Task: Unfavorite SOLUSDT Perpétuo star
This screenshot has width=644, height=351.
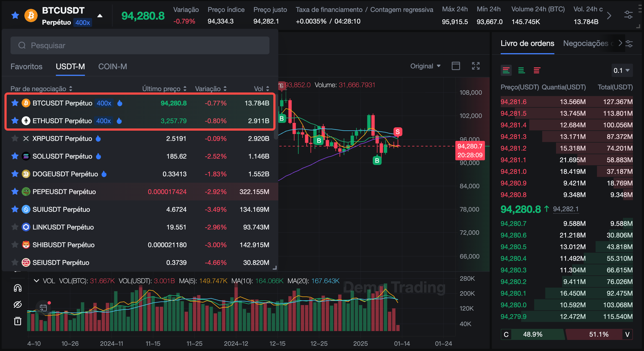Action: click(x=15, y=156)
